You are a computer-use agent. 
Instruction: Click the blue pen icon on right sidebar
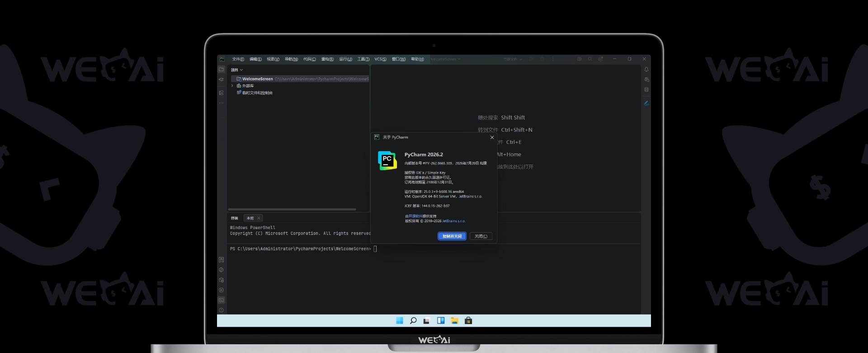pyautogui.click(x=646, y=103)
